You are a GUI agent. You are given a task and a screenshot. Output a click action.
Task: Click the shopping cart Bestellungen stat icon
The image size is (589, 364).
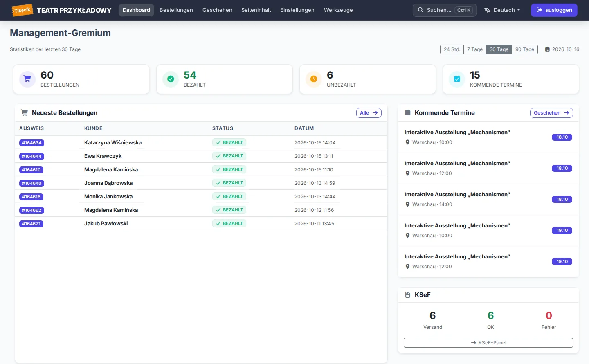(27, 79)
